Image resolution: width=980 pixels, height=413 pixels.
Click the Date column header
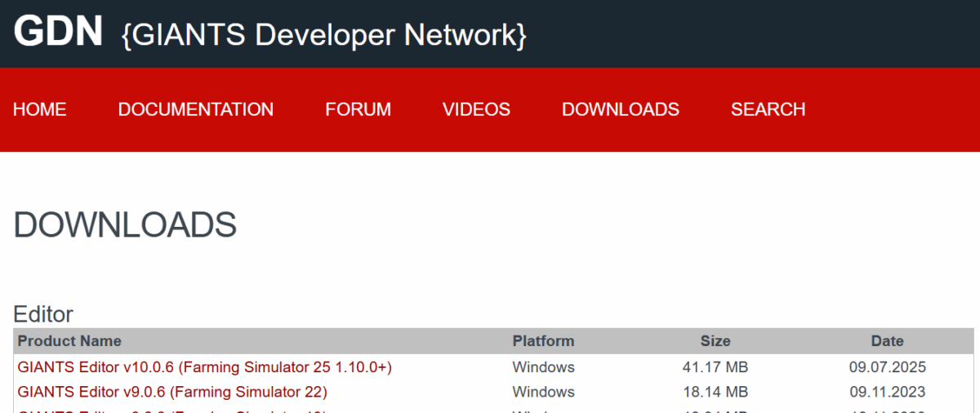coord(888,341)
